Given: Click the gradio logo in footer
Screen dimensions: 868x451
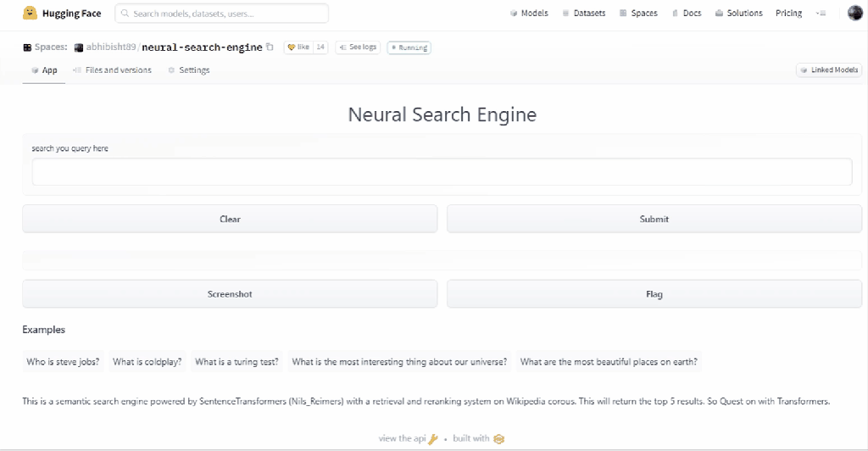Looking at the screenshot, I should point(499,438).
